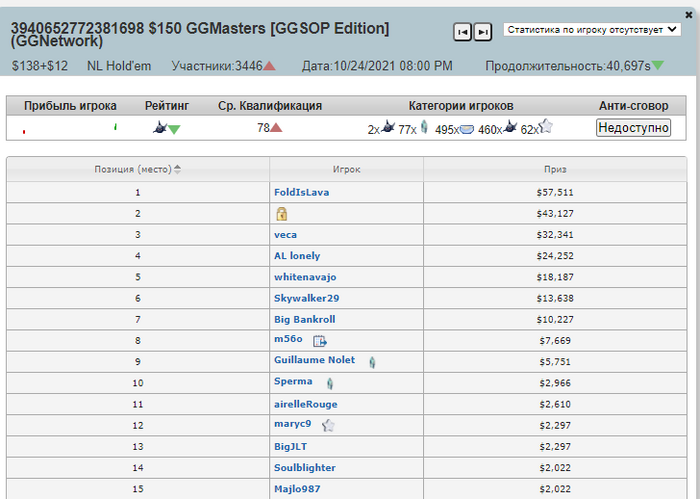Screen dimensions: 700x499
Task: Close the tournament popup with the X
Action: click(x=688, y=15)
